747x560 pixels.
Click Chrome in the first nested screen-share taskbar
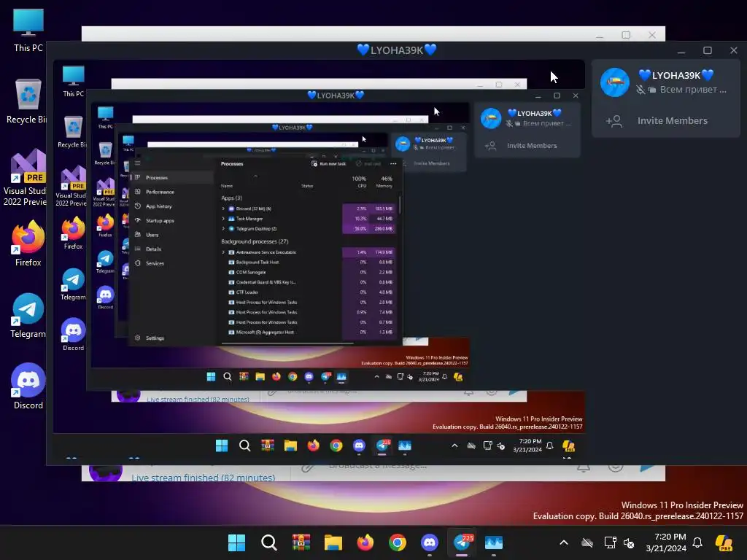[x=336, y=446]
